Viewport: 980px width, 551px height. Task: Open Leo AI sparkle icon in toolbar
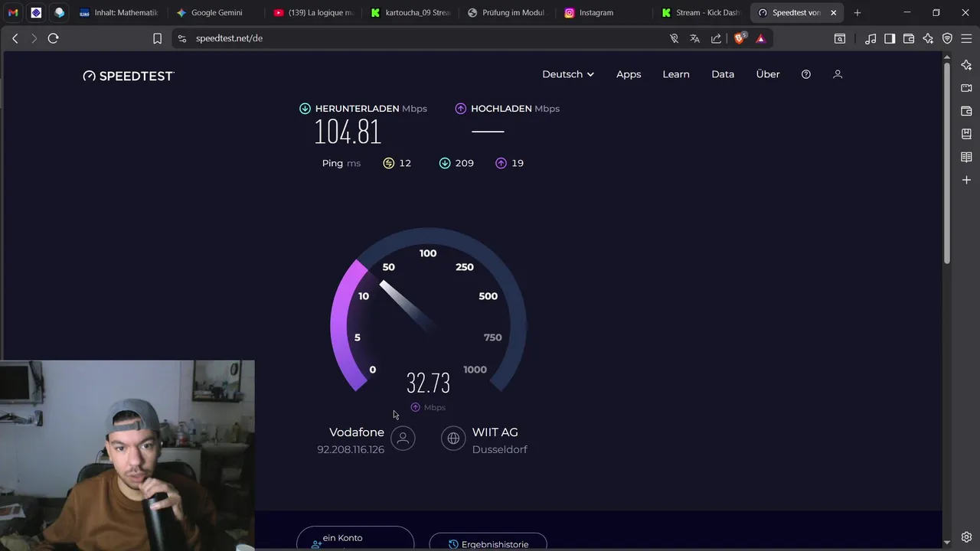click(928, 38)
